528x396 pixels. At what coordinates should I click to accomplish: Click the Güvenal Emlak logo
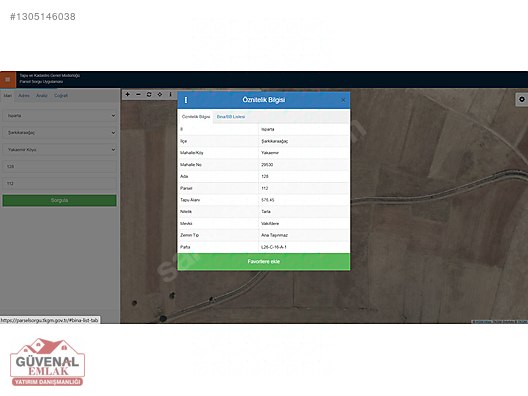[47, 362]
